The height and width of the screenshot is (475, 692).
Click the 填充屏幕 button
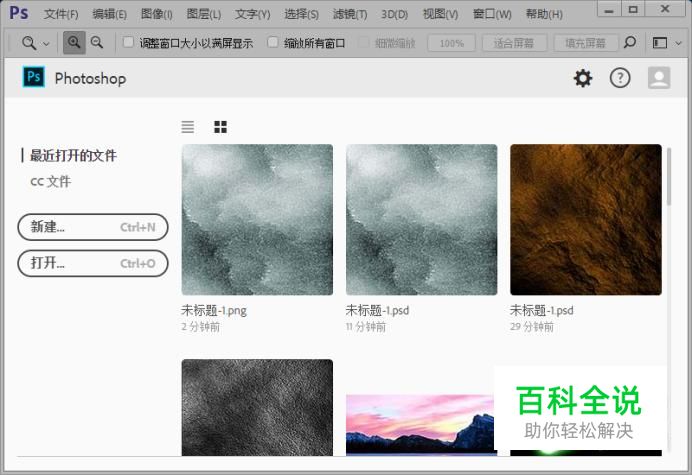585,43
